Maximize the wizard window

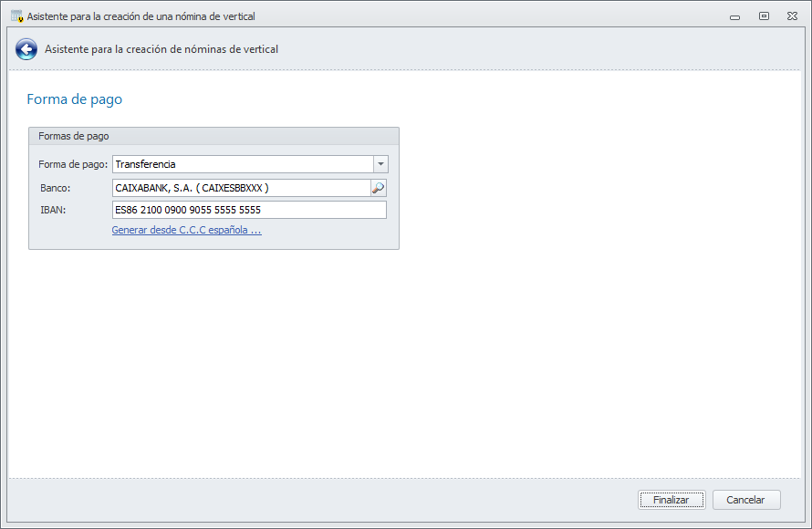point(764,16)
